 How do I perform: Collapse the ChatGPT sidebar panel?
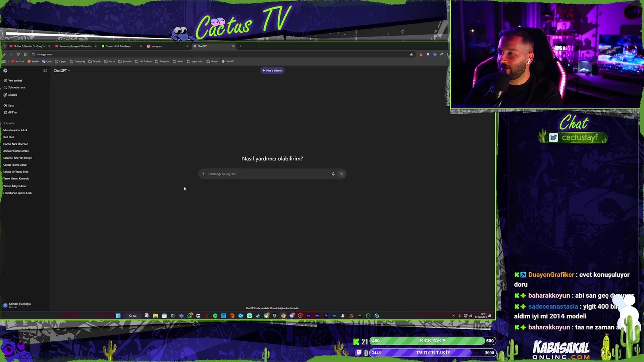pyautogui.click(x=45, y=71)
